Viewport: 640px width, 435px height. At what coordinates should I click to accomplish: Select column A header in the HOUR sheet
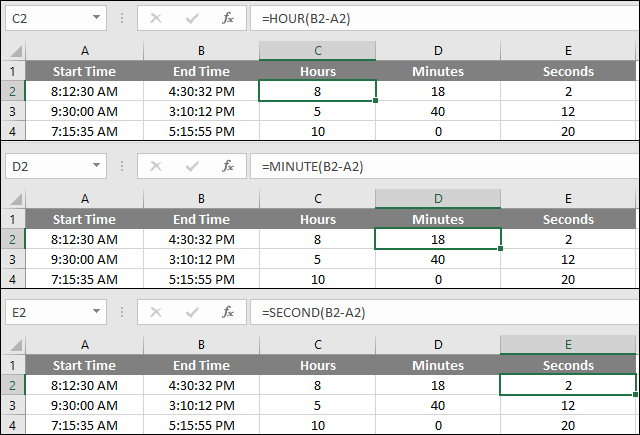[x=84, y=51]
